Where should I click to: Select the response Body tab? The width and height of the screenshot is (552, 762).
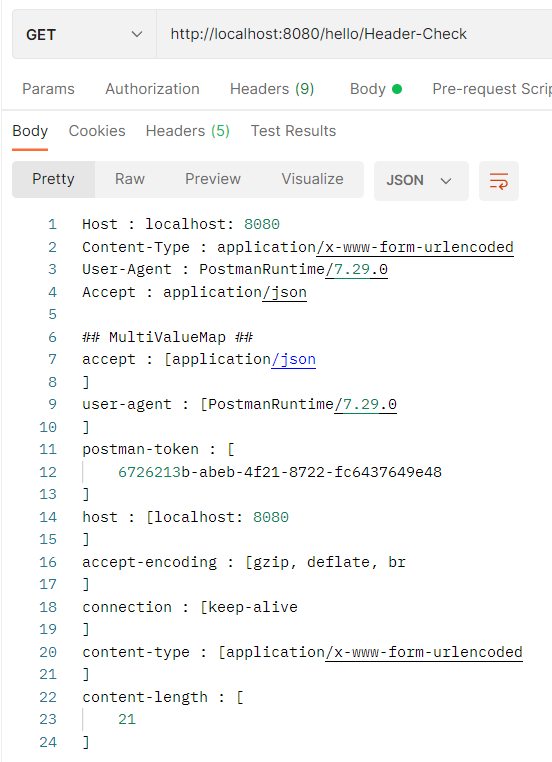click(30, 131)
